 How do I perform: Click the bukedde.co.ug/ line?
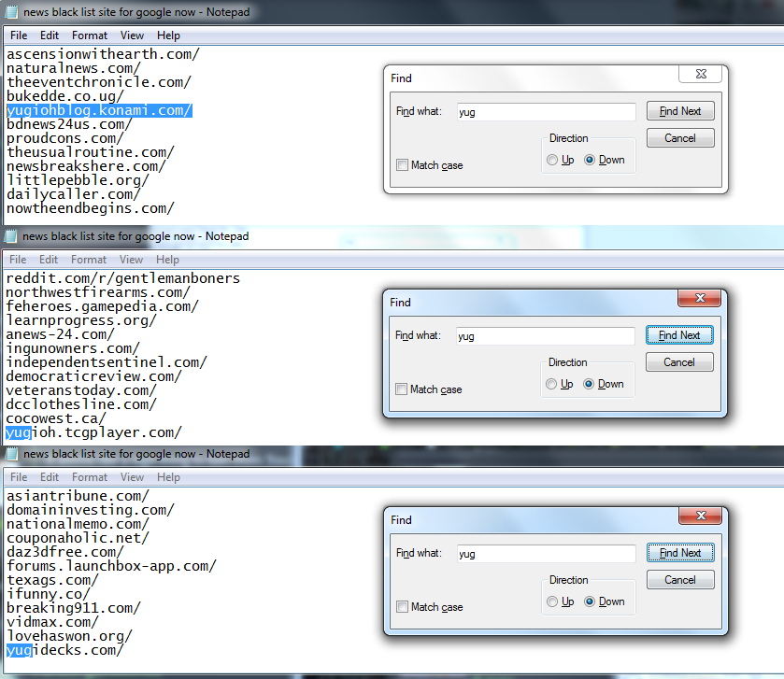click(65, 96)
